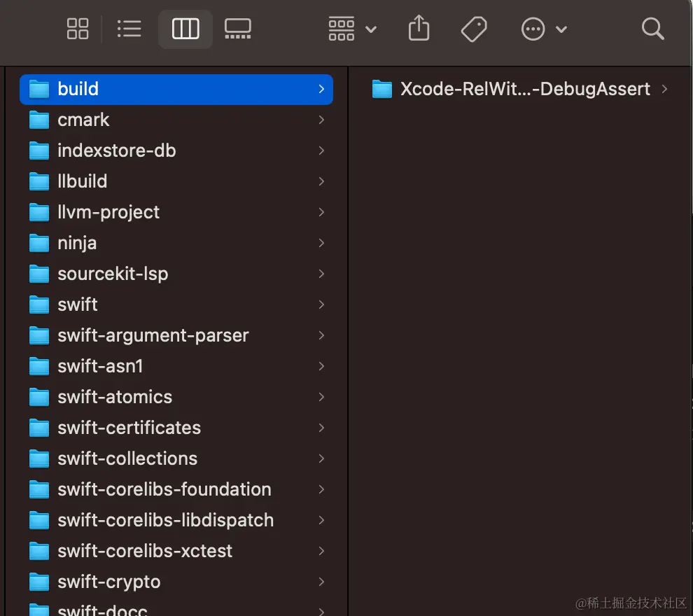This screenshot has width=693, height=616.
Task: Select the llvm-project folder
Action: coord(176,212)
